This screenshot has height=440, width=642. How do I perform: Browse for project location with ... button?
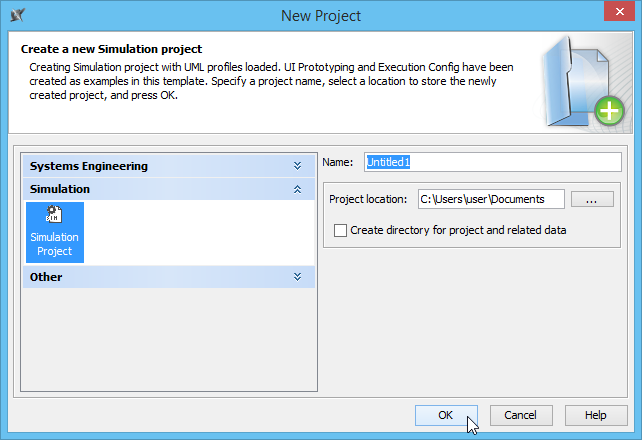[x=592, y=200]
